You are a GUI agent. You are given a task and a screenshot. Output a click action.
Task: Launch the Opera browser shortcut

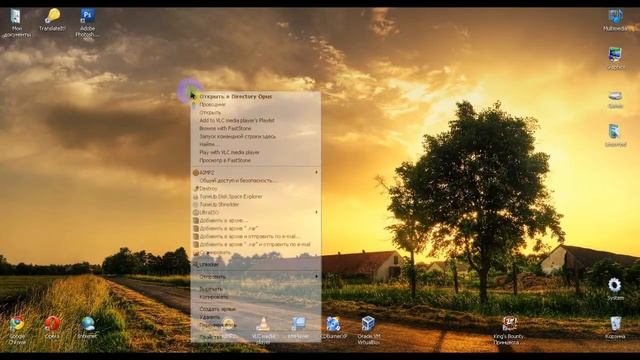coord(52,327)
